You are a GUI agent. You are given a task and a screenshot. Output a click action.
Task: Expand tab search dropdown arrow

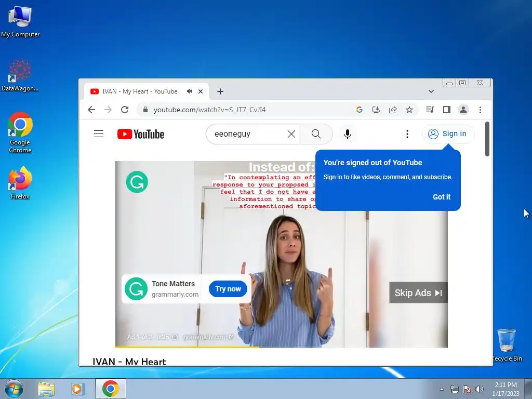pos(431,91)
